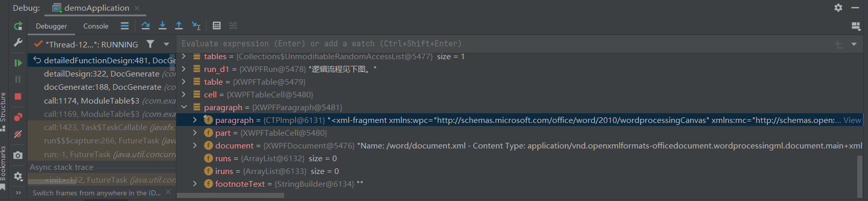Expand the document XWPFDocument@5476 field
The height and width of the screenshot is (201, 868).
(x=195, y=145)
